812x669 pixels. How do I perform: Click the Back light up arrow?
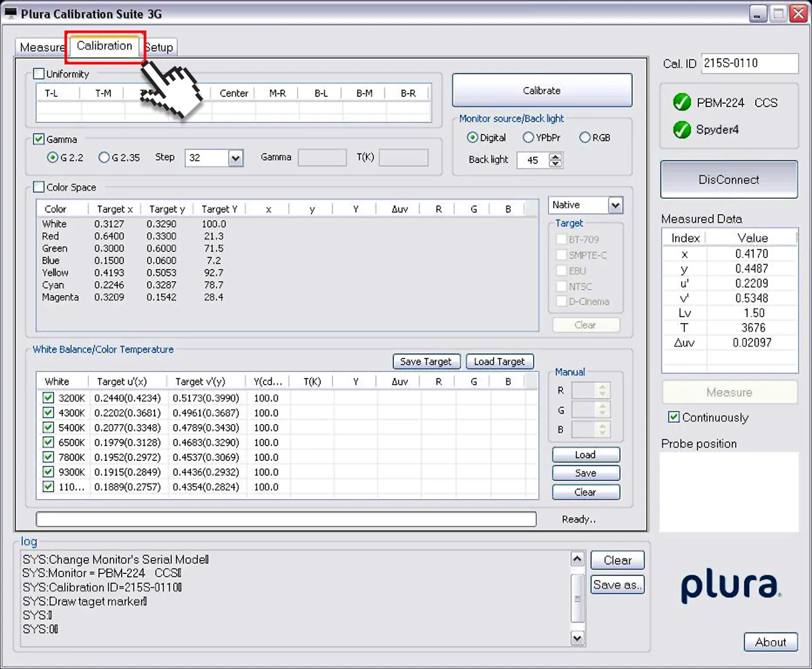[x=556, y=156]
